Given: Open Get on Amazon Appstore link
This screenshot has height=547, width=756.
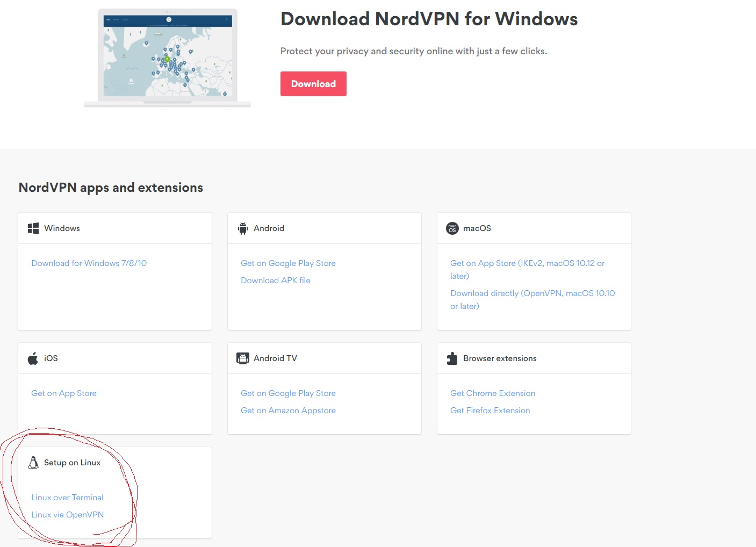Looking at the screenshot, I should coord(288,411).
